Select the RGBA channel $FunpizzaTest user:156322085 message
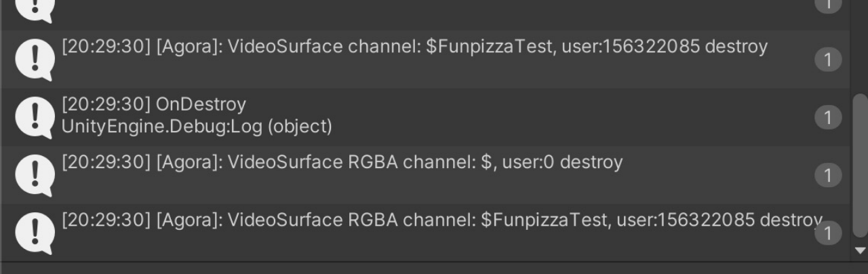 click(x=441, y=220)
